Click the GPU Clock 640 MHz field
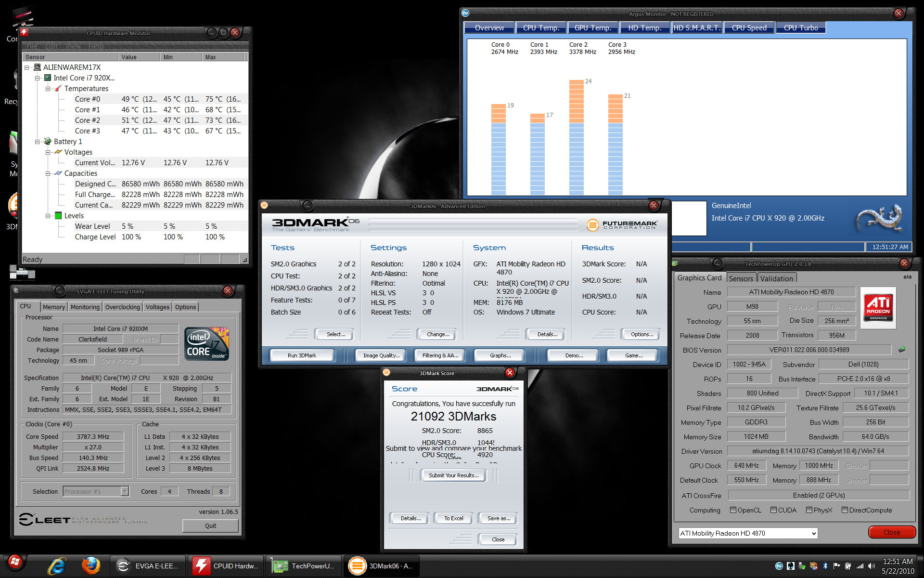 tap(746, 465)
